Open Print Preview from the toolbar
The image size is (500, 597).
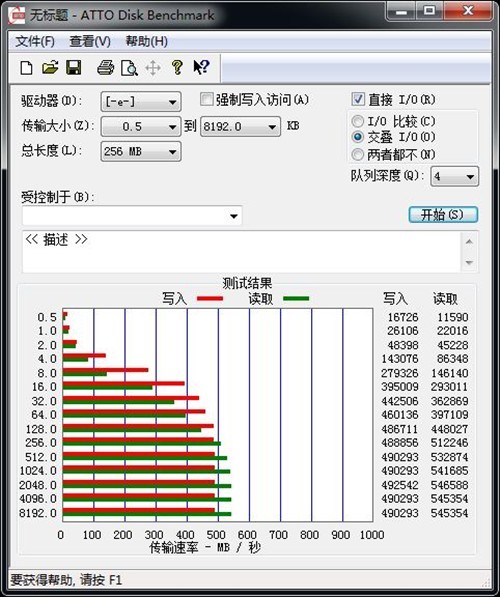pos(129,68)
